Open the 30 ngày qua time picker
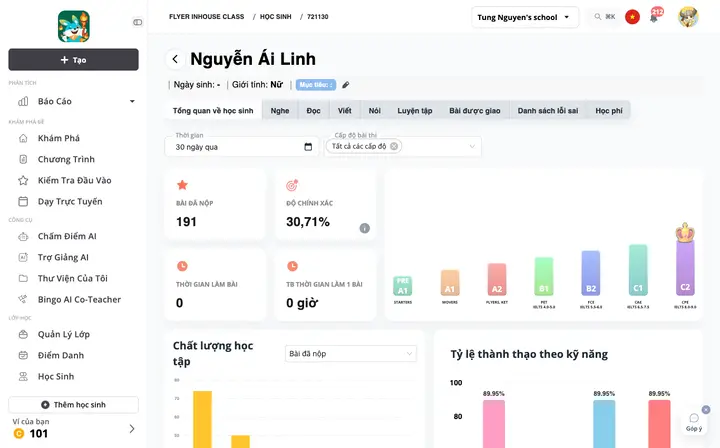The width and height of the screenshot is (720, 448). tap(242, 147)
